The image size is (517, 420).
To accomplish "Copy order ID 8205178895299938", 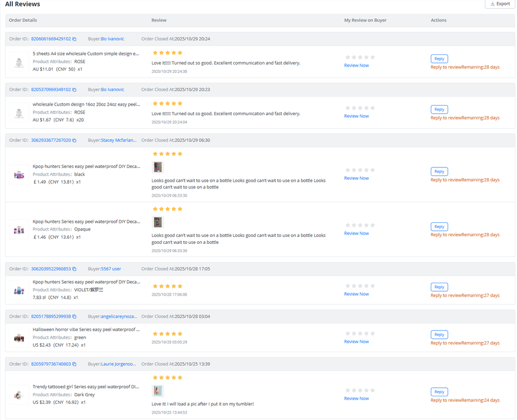I will (74, 317).
